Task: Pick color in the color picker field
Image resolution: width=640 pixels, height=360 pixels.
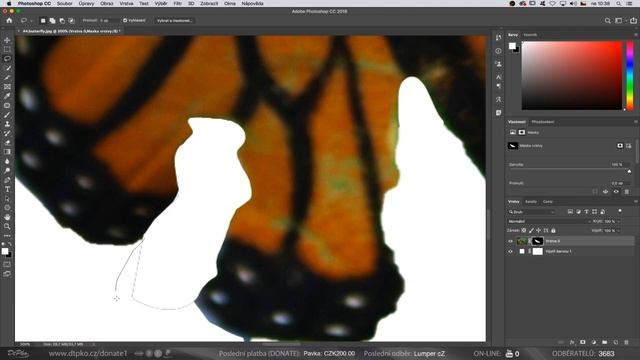Action: 572,76
